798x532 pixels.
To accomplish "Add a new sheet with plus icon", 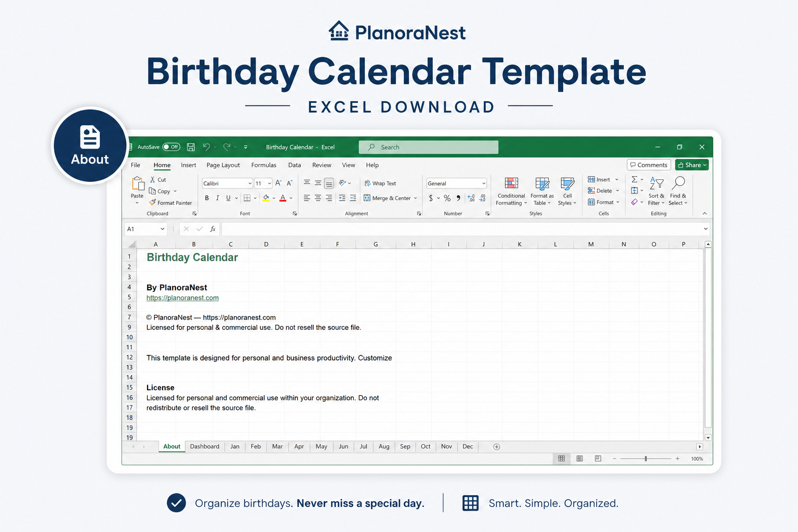I will [x=497, y=447].
